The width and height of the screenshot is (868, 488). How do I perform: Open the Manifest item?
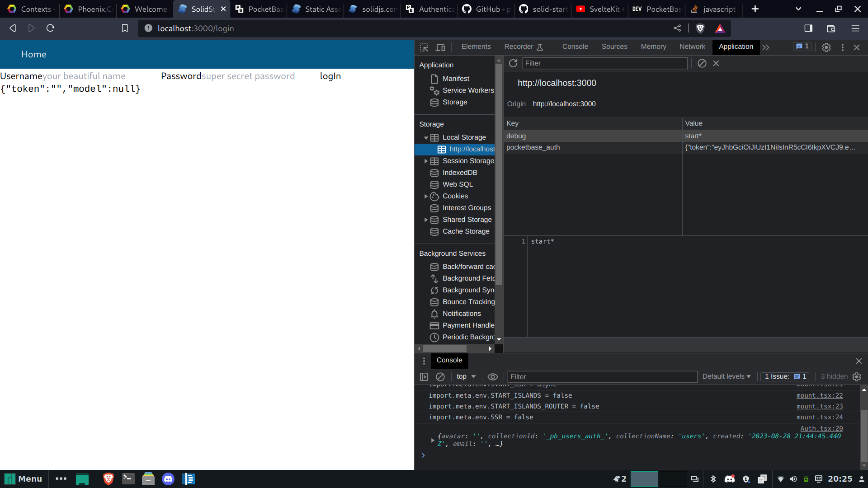pyautogui.click(x=456, y=79)
